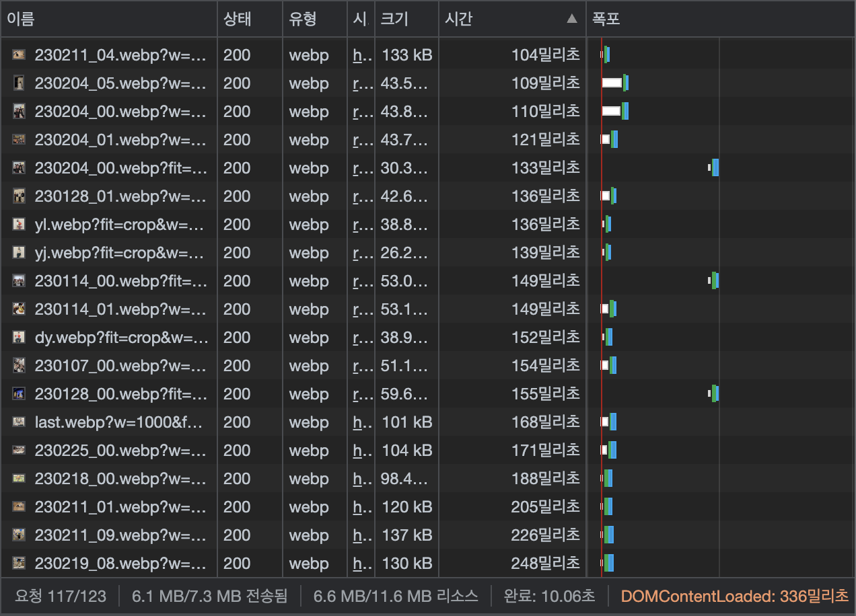Open initiator link of 230211_04.webp row
The height and width of the screenshot is (616, 856).
(x=362, y=55)
